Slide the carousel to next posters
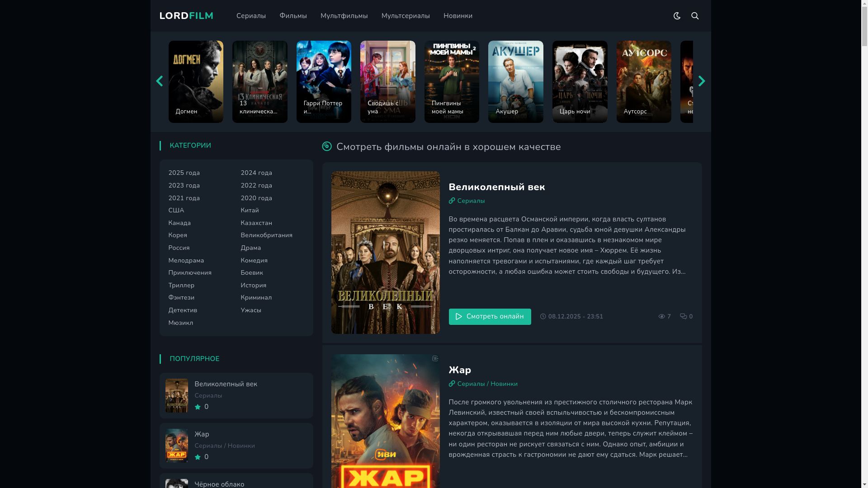The image size is (868, 488). click(702, 81)
